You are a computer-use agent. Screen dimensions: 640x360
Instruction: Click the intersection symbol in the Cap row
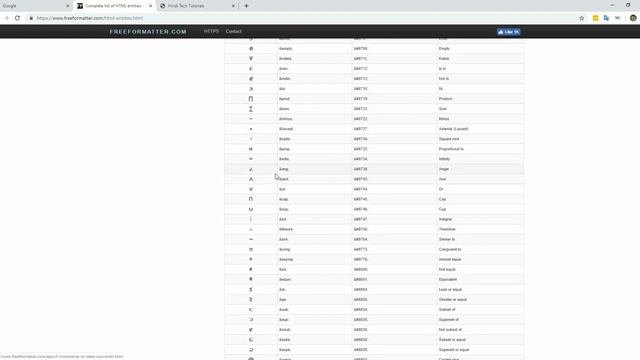(251, 199)
